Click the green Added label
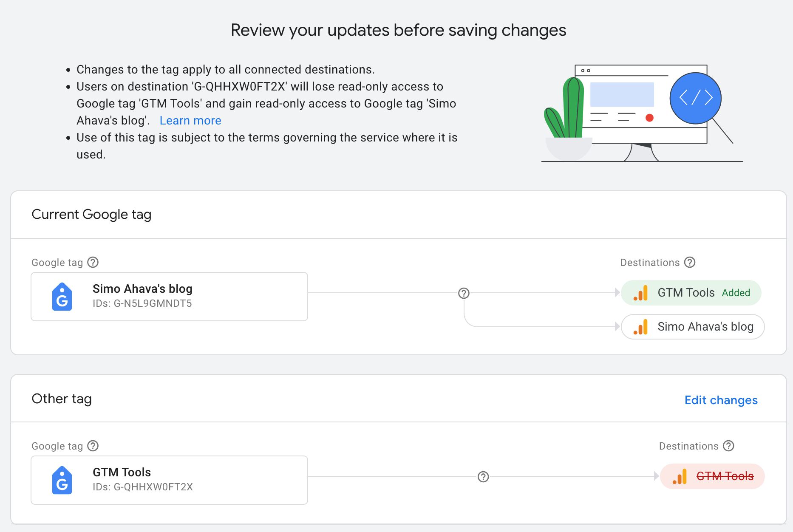 (x=736, y=293)
